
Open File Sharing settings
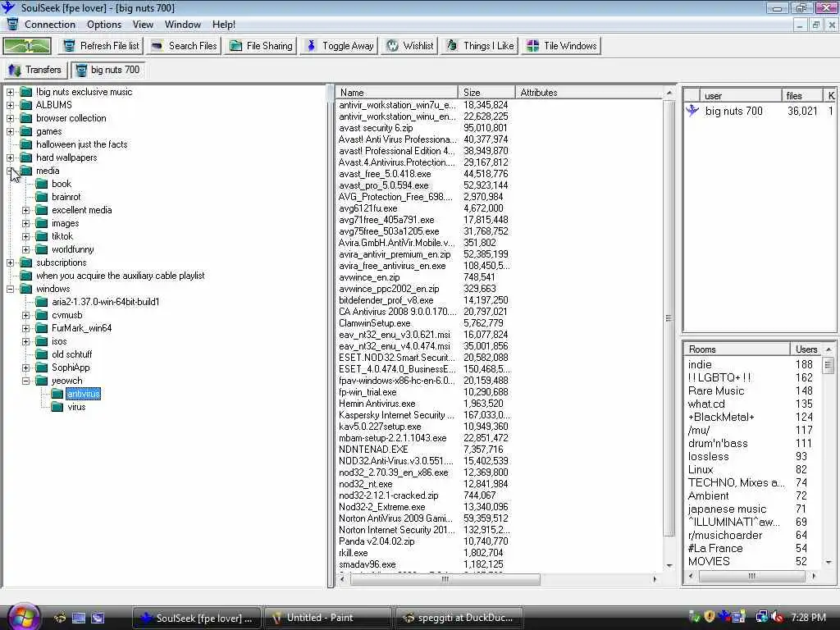pos(262,46)
